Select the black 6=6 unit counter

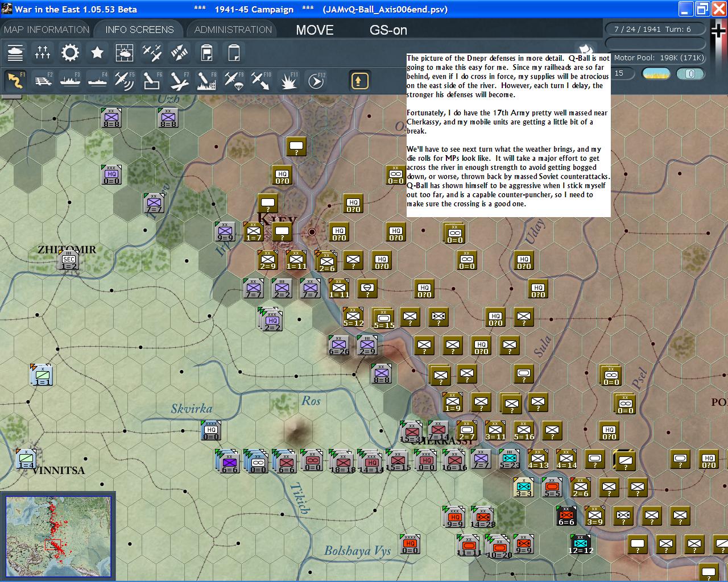click(x=566, y=517)
